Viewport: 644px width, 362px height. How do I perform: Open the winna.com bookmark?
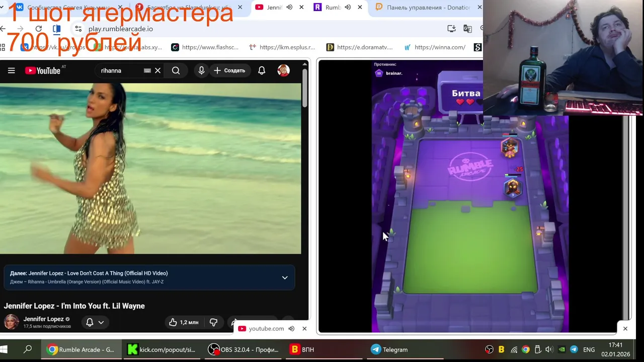[x=435, y=47]
